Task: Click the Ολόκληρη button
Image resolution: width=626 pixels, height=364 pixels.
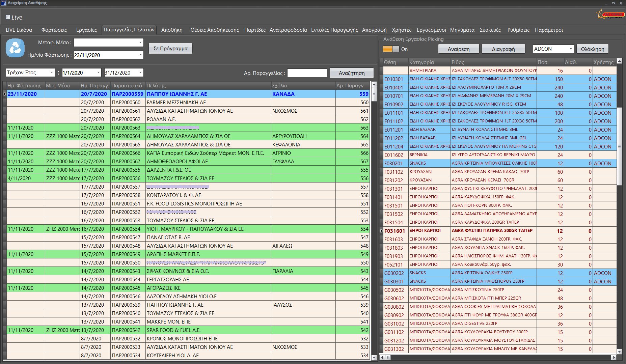Action: click(x=593, y=49)
